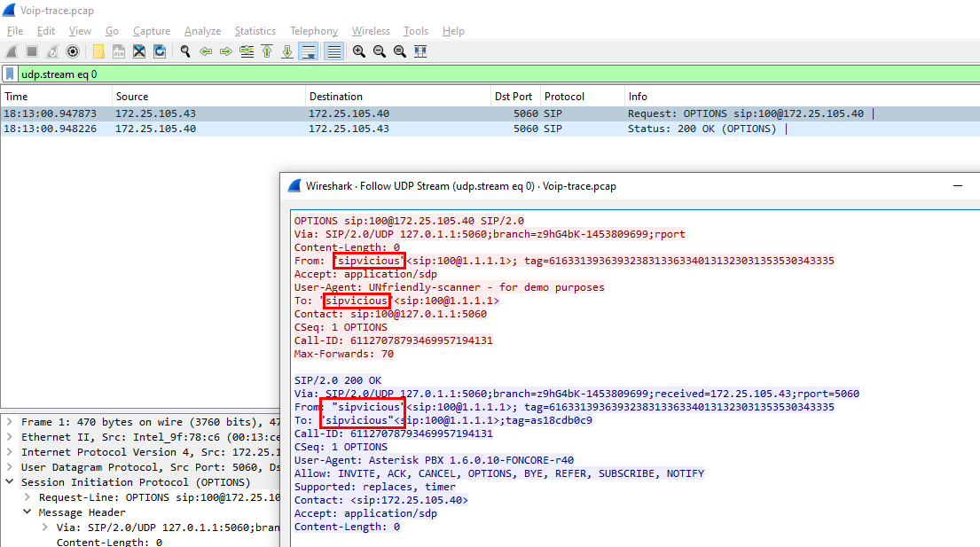Open the File menu
The height and width of the screenshot is (547, 980).
pos(15,31)
